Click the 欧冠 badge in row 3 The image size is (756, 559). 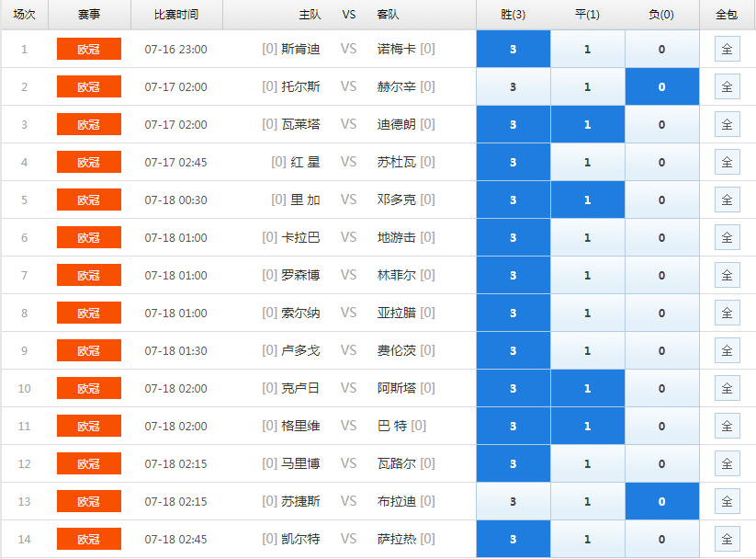89,124
